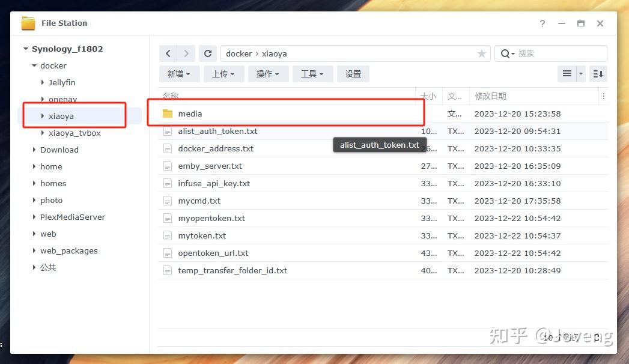
Task: Open the help question mark icon
Action: coord(542,23)
